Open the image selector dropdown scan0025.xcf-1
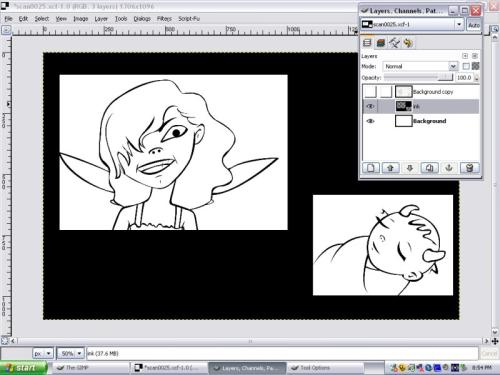The image size is (500, 375). click(x=412, y=24)
